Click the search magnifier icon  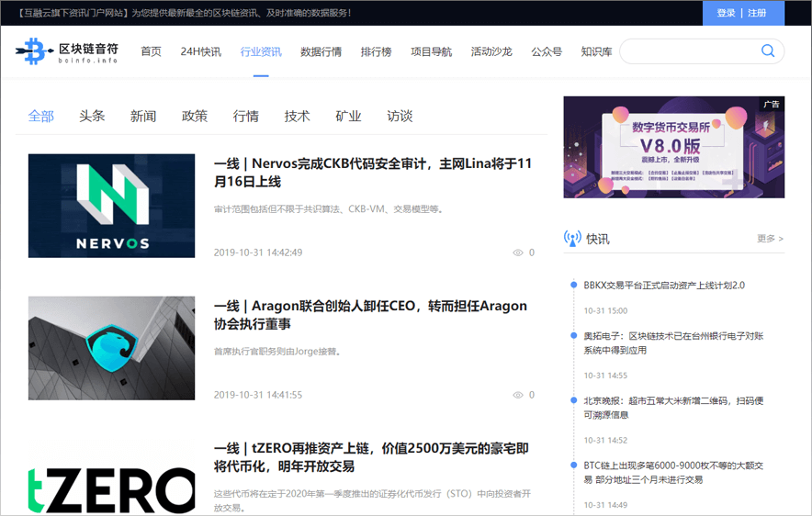point(768,51)
